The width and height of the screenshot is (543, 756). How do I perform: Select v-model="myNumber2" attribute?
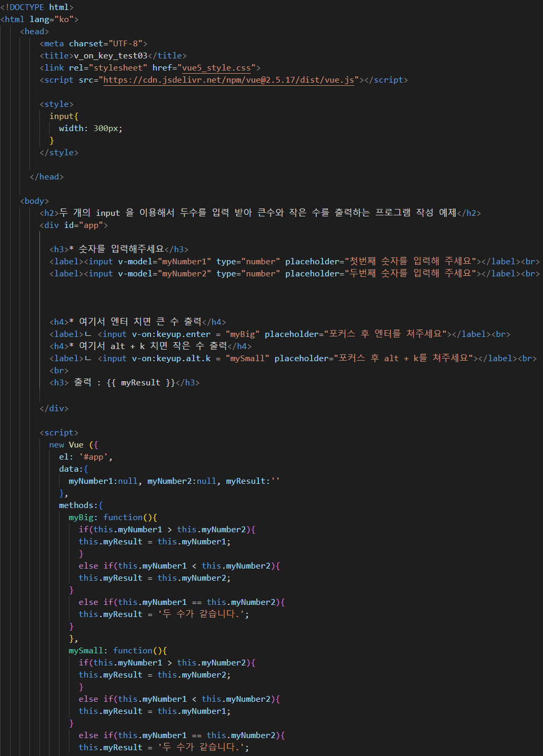point(164,274)
